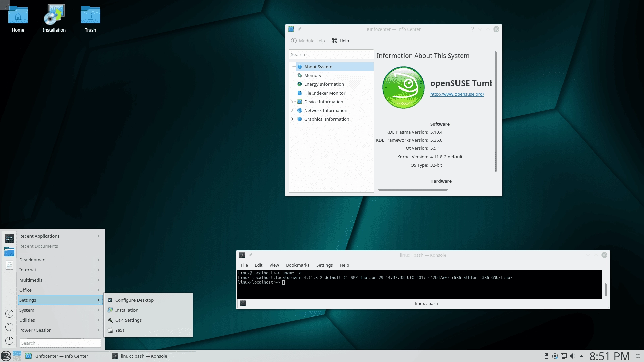Open Konsole Help menu
The height and width of the screenshot is (362, 644).
[x=344, y=265]
